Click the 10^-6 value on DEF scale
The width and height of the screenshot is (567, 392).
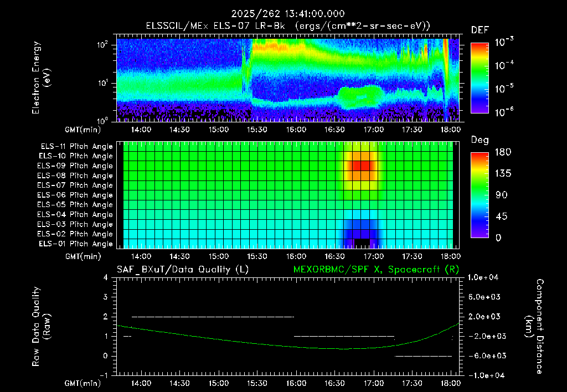tap(504, 112)
